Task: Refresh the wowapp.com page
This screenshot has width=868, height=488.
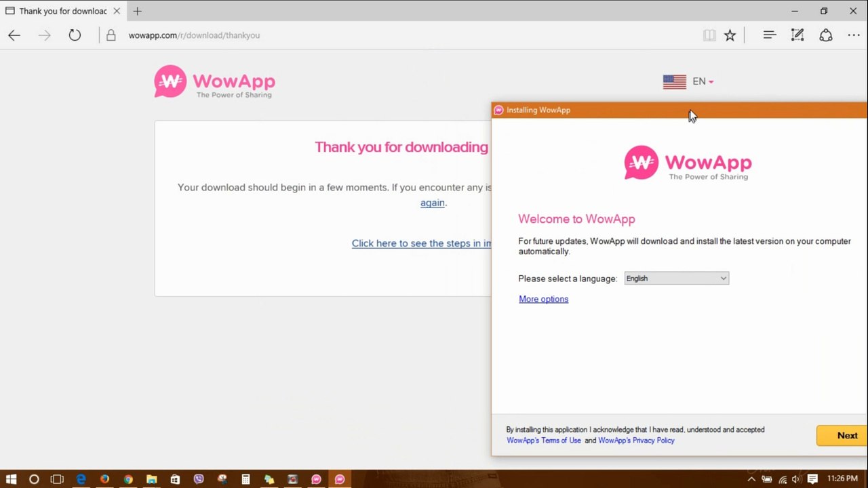Action: tap(75, 35)
